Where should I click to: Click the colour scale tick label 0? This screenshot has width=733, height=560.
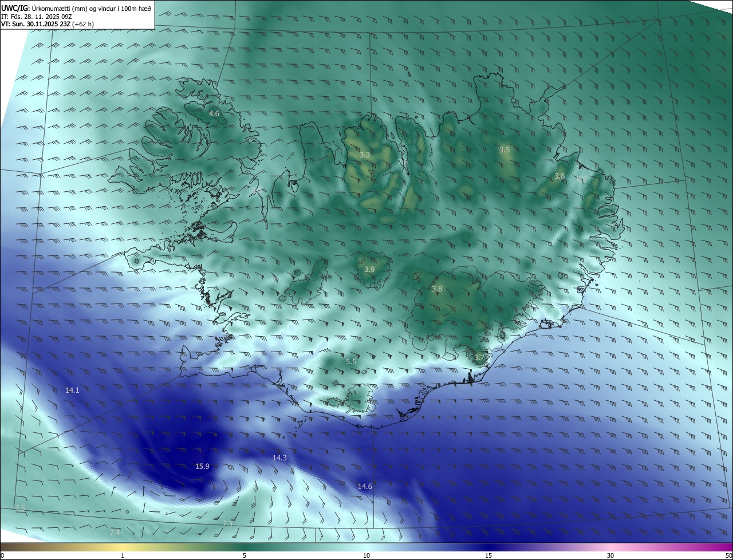click(2, 555)
